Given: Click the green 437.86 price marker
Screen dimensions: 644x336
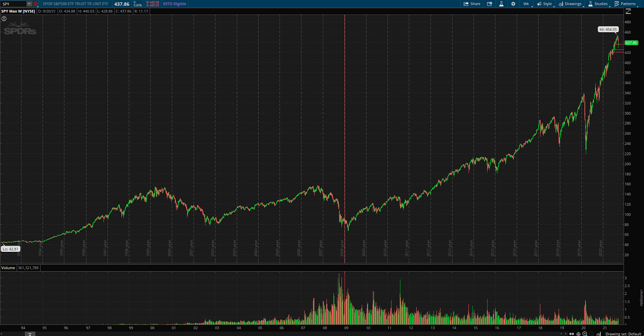Looking at the screenshot, I should pyautogui.click(x=631, y=43).
